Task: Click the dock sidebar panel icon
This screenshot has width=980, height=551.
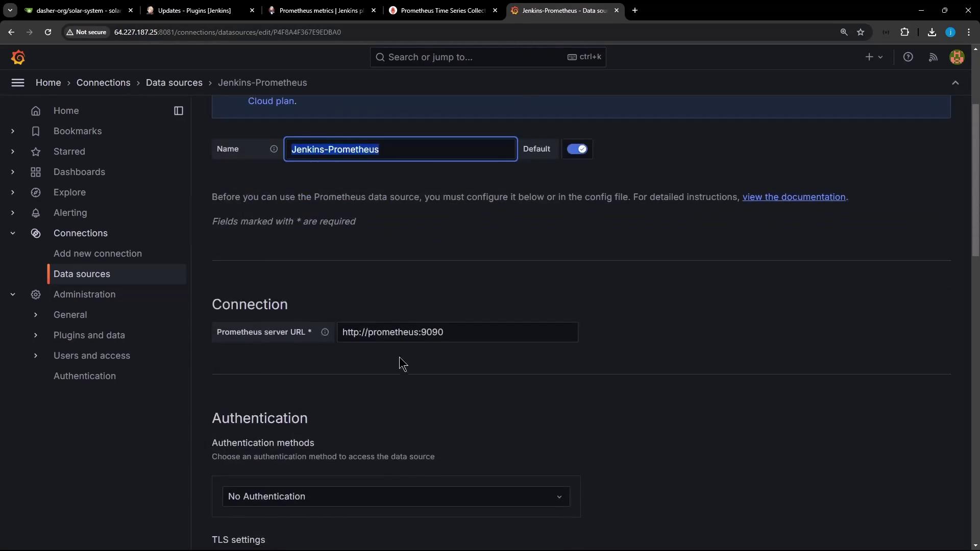Action: 179,111
